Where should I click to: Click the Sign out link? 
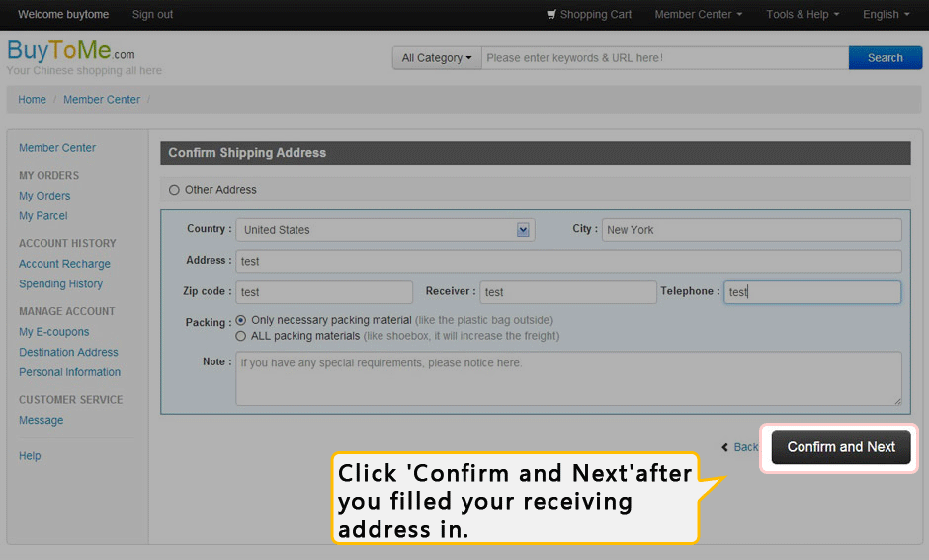(152, 15)
